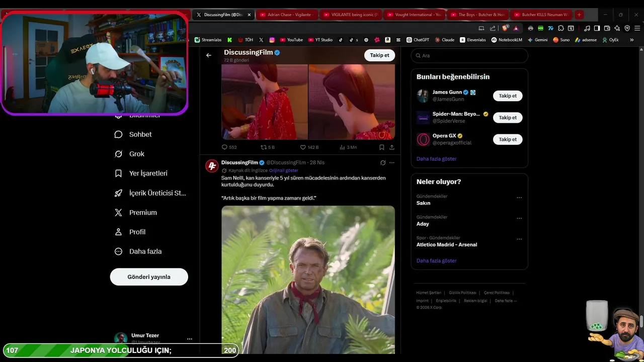Click the Brave Shields lion icon
The width and height of the screenshot is (644, 362).
(506, 28)
